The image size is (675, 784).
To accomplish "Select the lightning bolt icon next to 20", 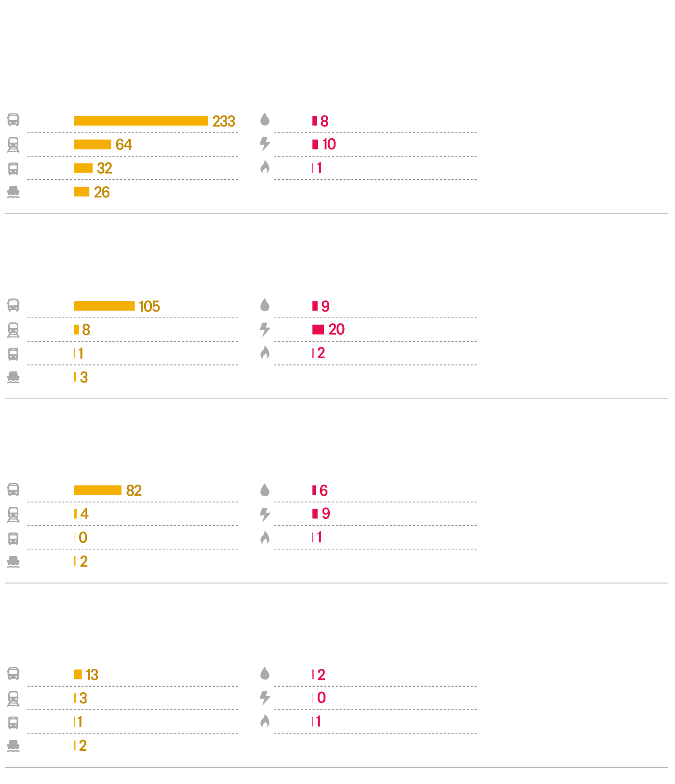I will click(x=265, y=329).
